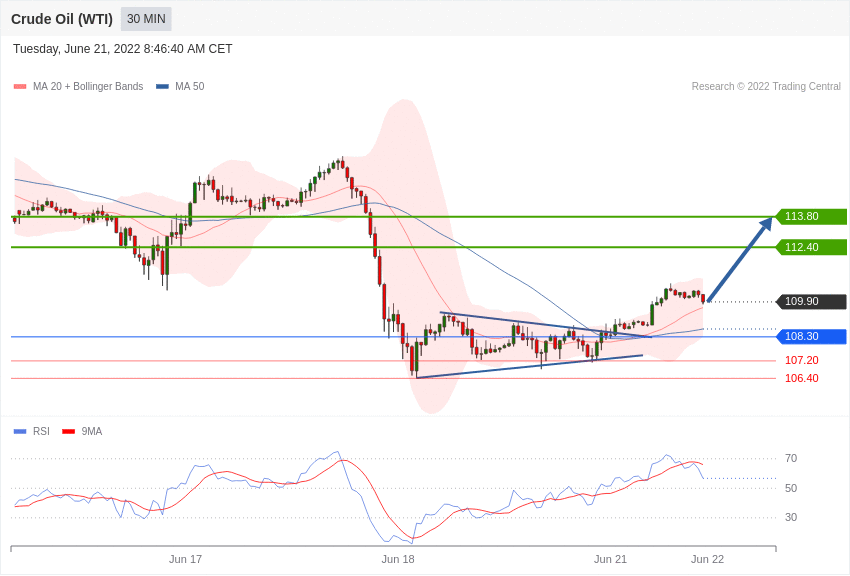
Task: Select the 112.40 resistance price tag
Action: click(x=811, y=247)
